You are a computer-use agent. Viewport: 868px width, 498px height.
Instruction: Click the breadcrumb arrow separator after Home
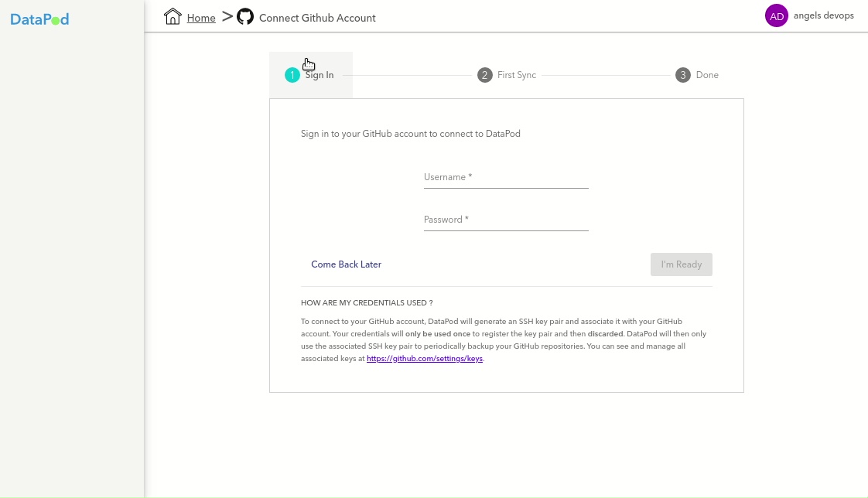(227, 16)
